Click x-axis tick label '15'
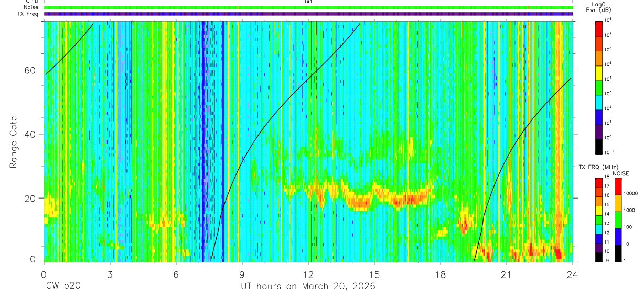 (x=374, y=274)
